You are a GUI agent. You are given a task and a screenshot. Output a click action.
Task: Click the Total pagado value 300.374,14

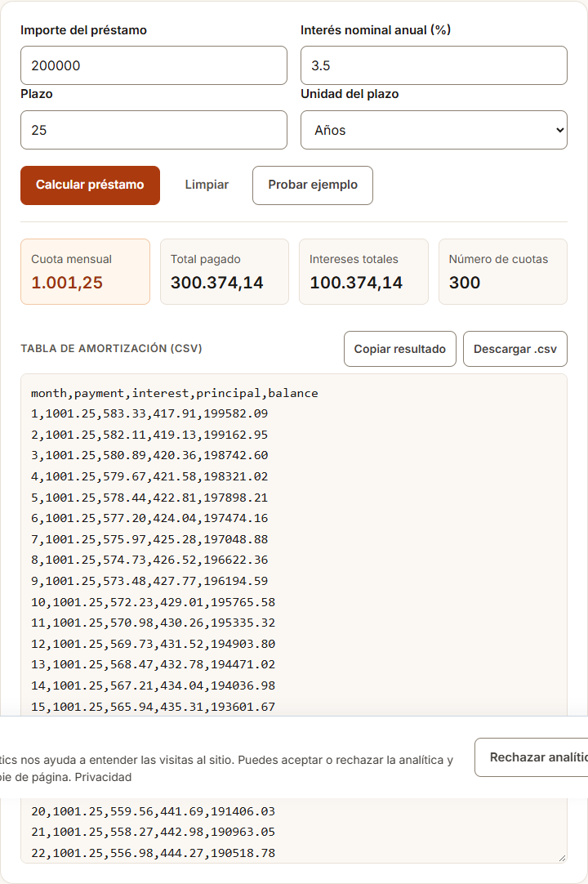(217, 283)
